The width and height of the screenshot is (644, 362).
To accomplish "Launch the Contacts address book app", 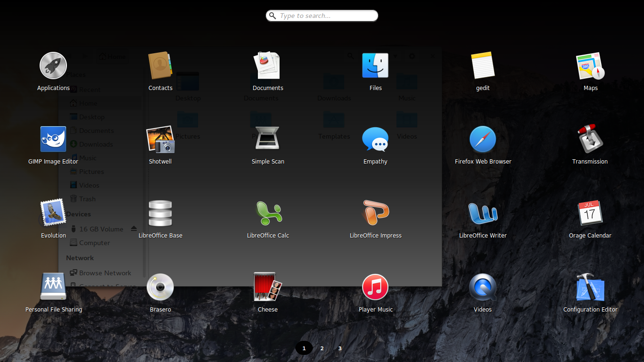I will [160, 65].
